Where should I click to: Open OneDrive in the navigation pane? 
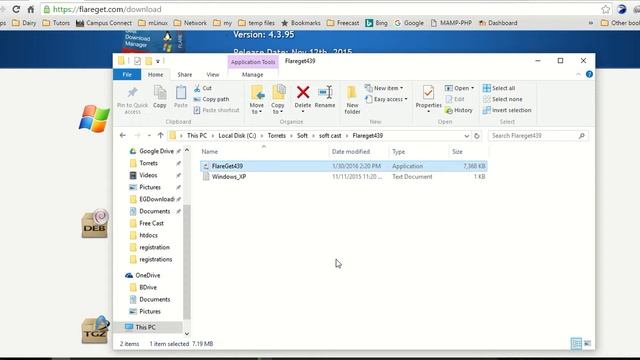[x=143, y=275]
